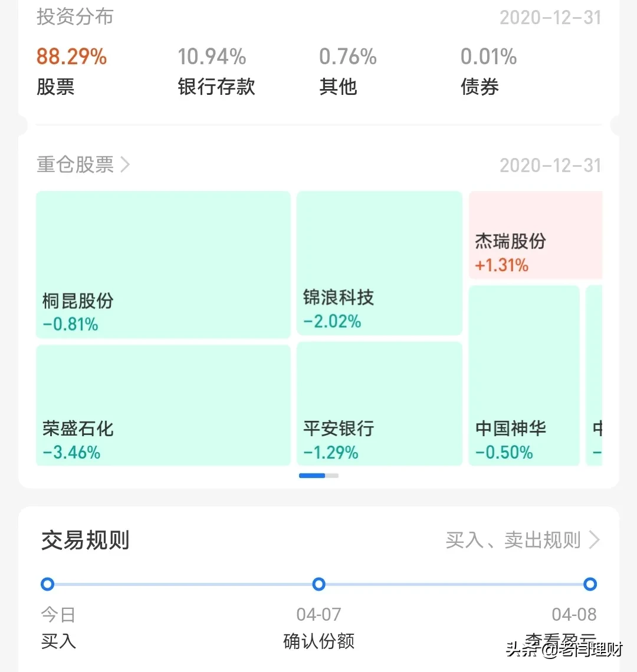Image resolution: width=637 pixels, height=672 pixels.
Task: Select the 88.29% 股票 allocation
Action: click(x=71, y=71)
